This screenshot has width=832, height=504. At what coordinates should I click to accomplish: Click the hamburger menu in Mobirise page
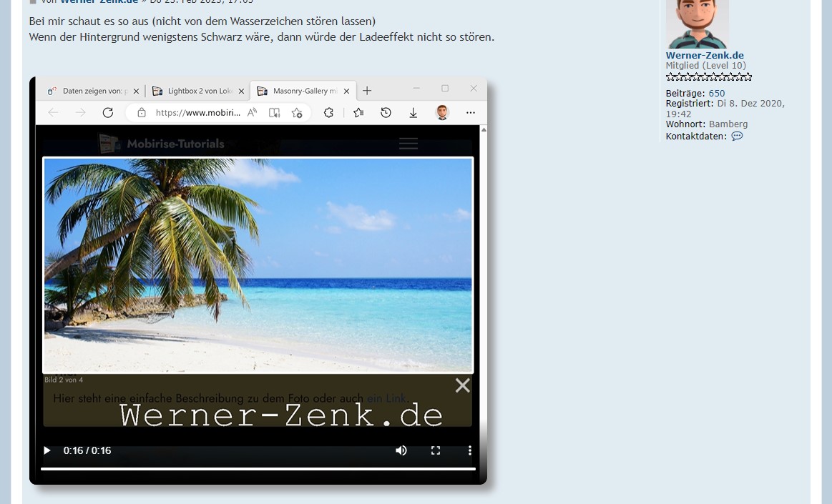click(408, 144)
